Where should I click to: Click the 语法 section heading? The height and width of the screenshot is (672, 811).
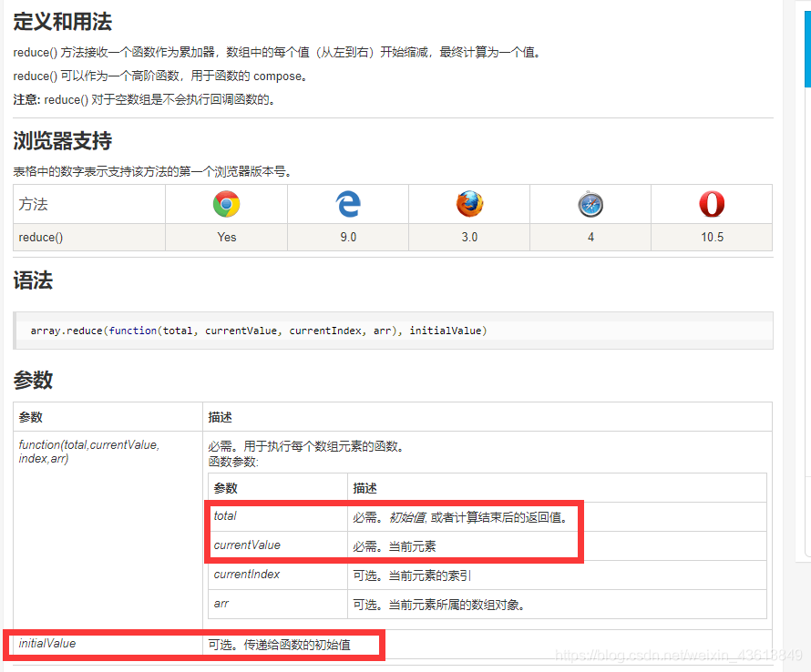click(33, 280)
